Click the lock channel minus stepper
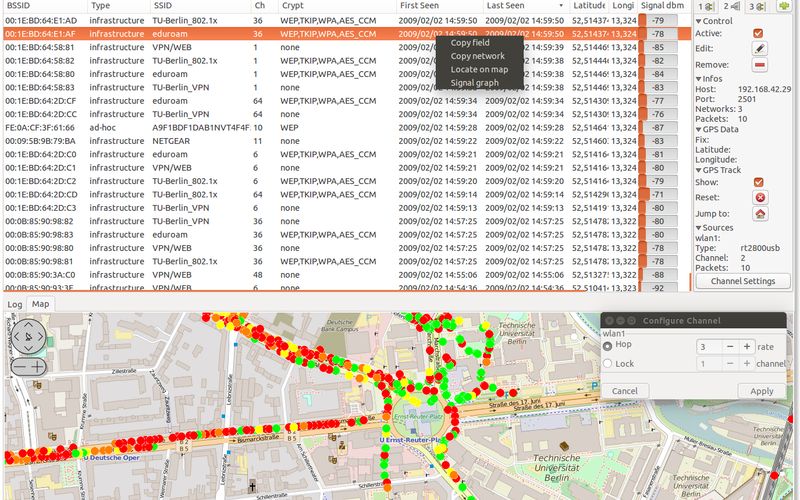The image size is (800, 500). (x=730, y=363)
